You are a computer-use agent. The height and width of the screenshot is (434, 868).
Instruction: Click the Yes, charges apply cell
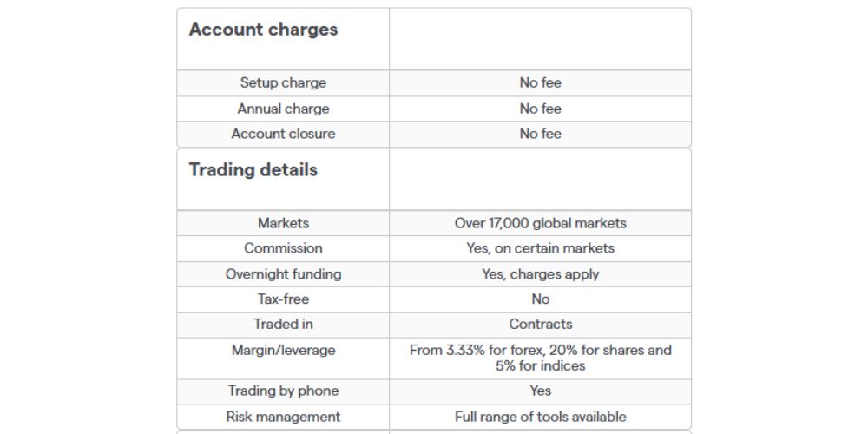coord(540,274)
